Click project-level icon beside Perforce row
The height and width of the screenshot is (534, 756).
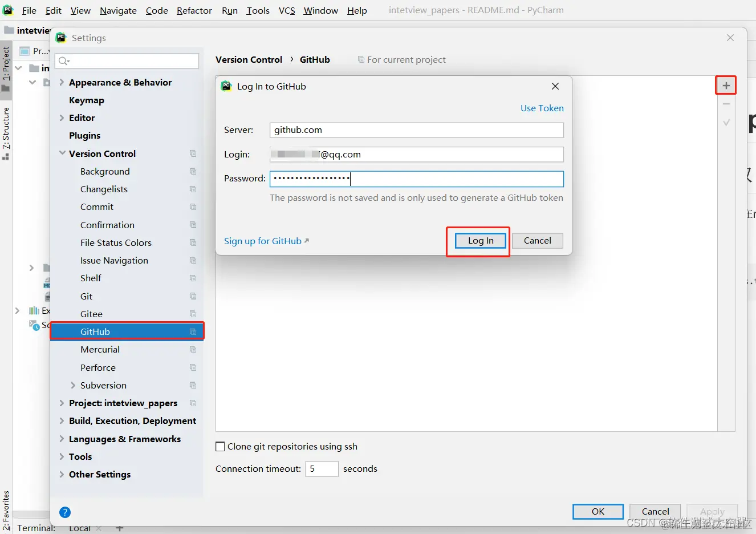coord(193,367)
